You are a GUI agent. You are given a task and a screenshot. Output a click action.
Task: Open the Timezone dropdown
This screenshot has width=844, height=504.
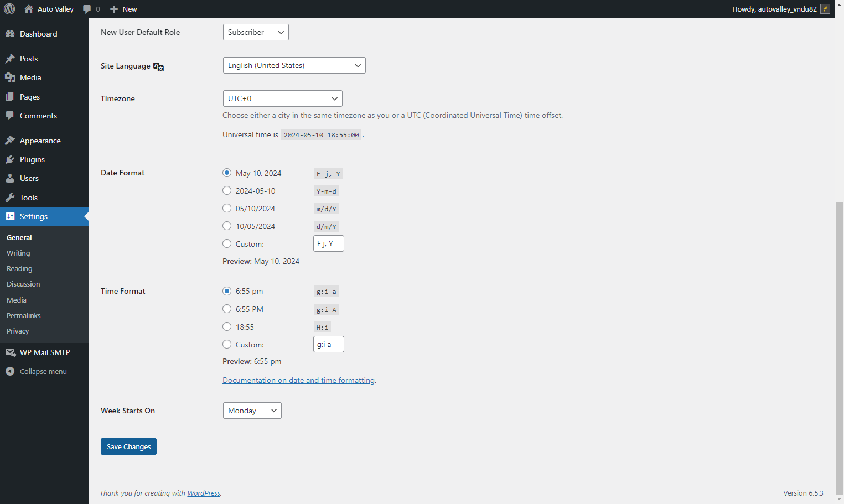pyautogui.click(x=282, y=98)
